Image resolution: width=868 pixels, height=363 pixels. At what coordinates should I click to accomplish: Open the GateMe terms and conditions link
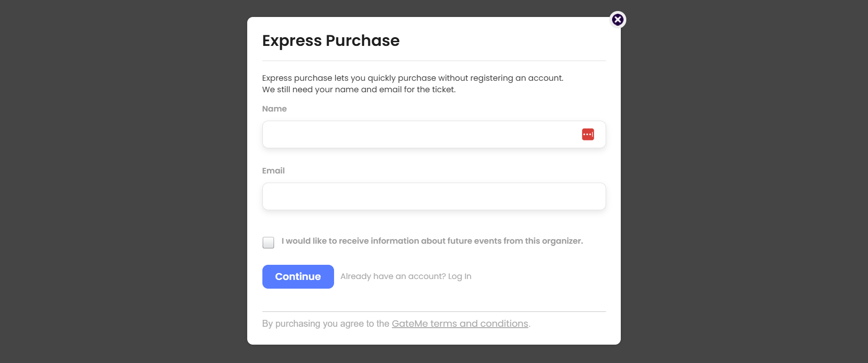[460, 324]
